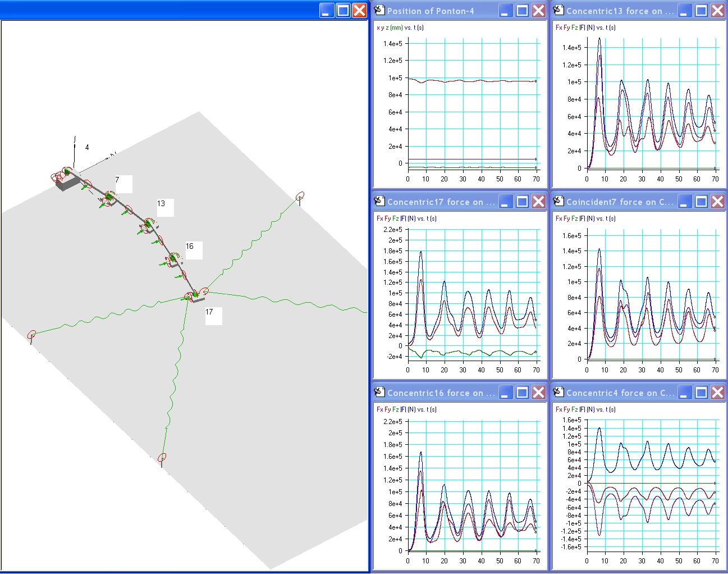Maximize the Concentric13 force plot window

pos(702,10)
